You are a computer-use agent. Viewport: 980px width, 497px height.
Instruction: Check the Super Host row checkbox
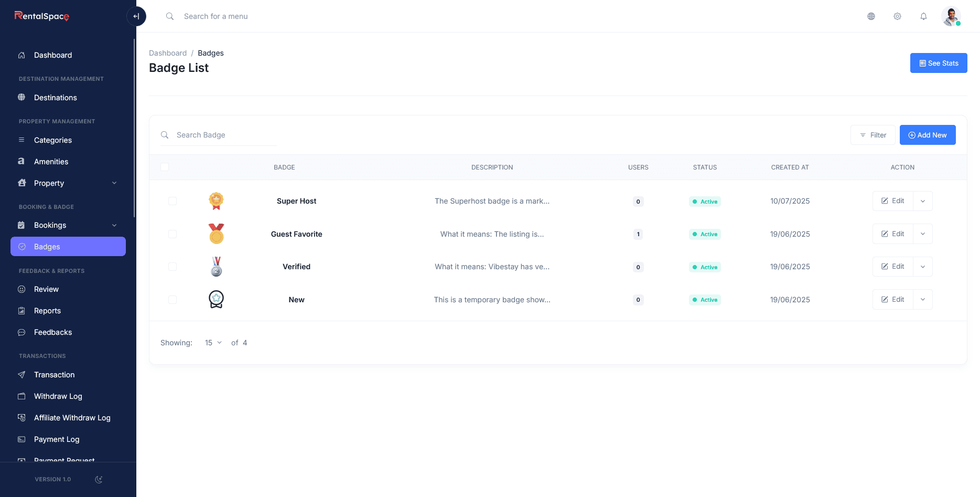(x=173, y=201)
